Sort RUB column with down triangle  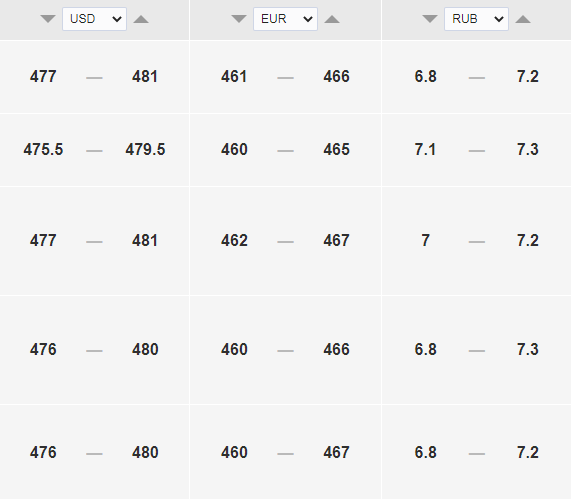[x=430, y=19]
